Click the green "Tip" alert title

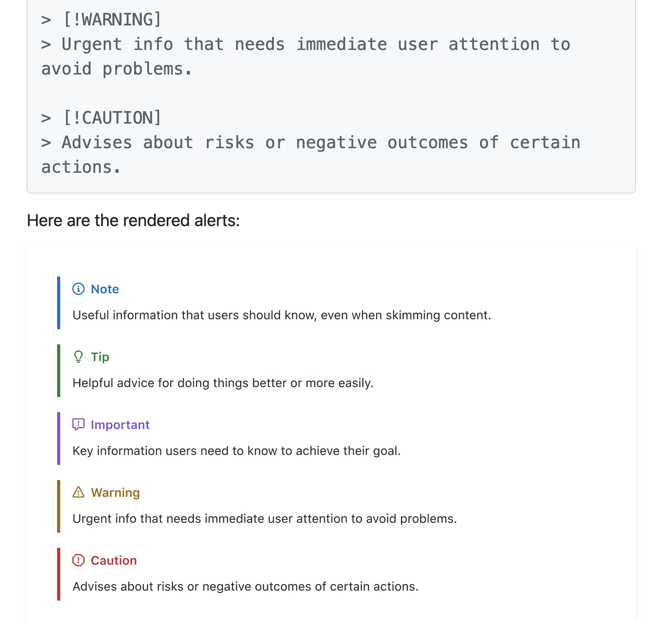[x=100, y=357]
